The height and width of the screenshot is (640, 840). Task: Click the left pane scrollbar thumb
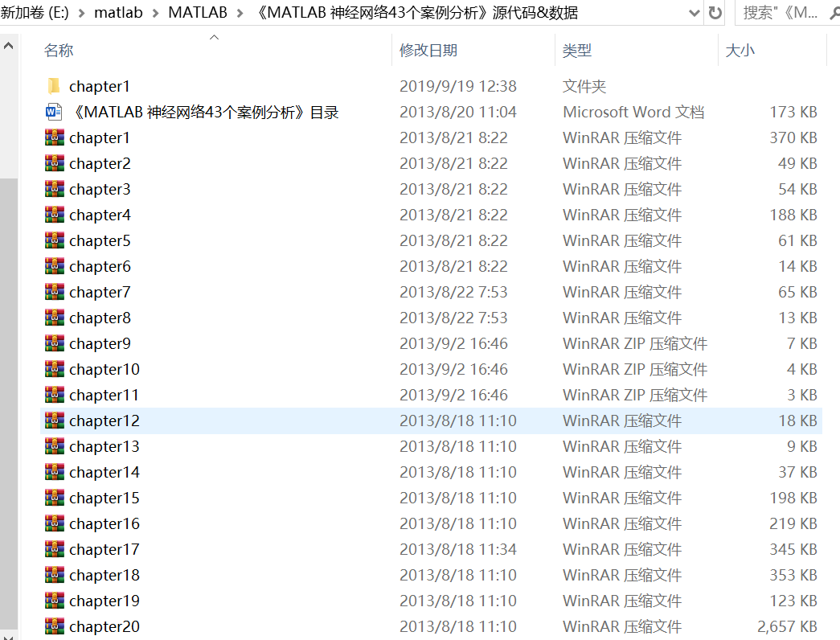tap(9, 403)
